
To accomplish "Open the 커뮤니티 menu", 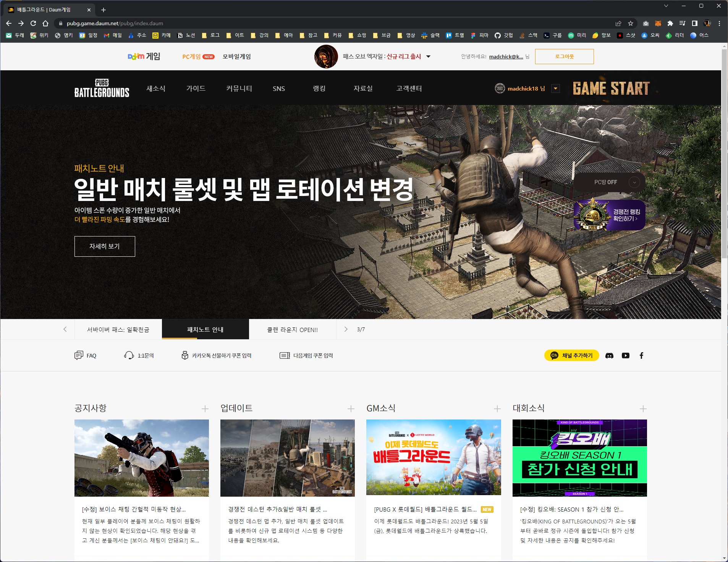I will pyautogui.click(x=239, y=88).
